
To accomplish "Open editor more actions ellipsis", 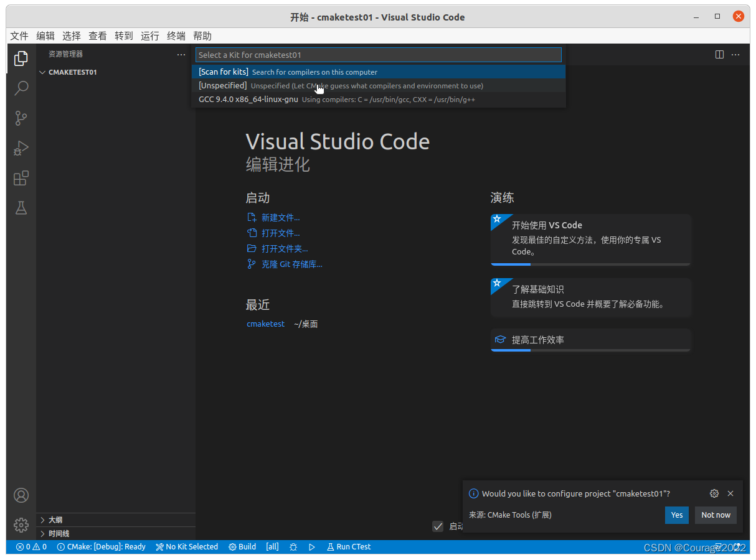I will (x=735, y=55).
